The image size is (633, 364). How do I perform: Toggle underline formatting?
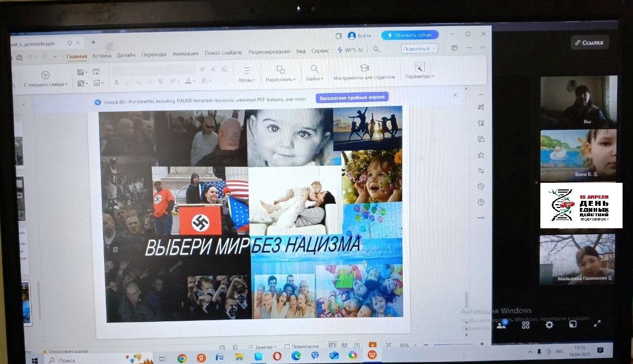(139, 82)
